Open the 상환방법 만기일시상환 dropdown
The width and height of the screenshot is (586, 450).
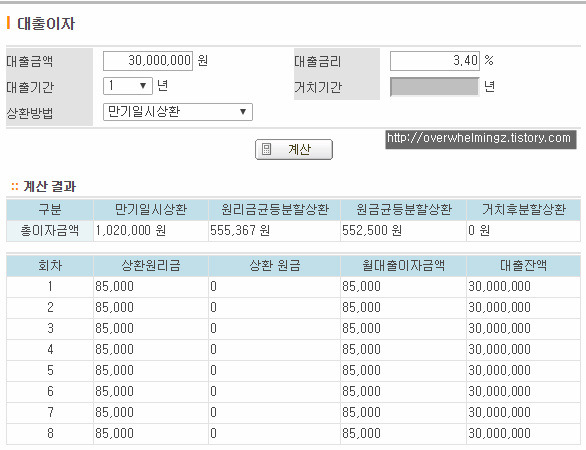tap(178, 112)
